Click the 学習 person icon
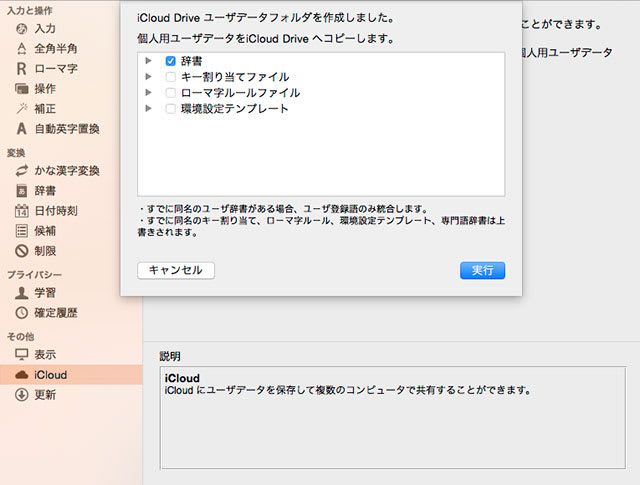This screenshot has height=485, width=640. [x=22, y=293]
